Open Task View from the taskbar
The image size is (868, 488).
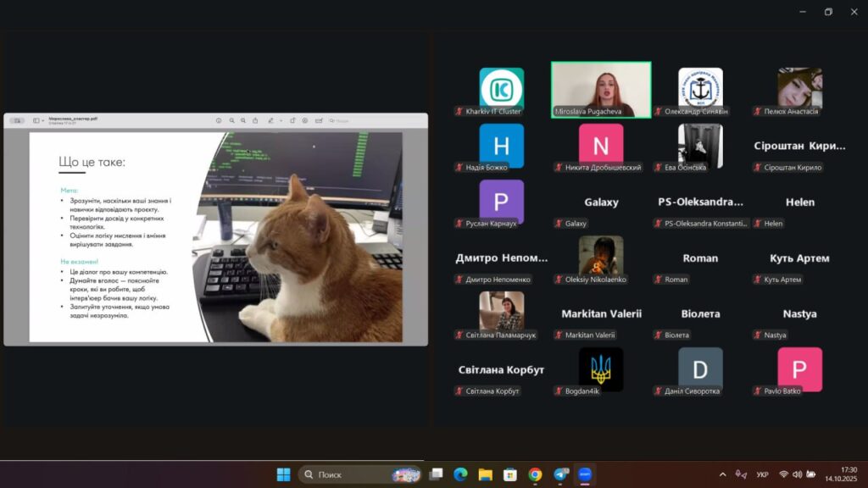coord(437,474)
